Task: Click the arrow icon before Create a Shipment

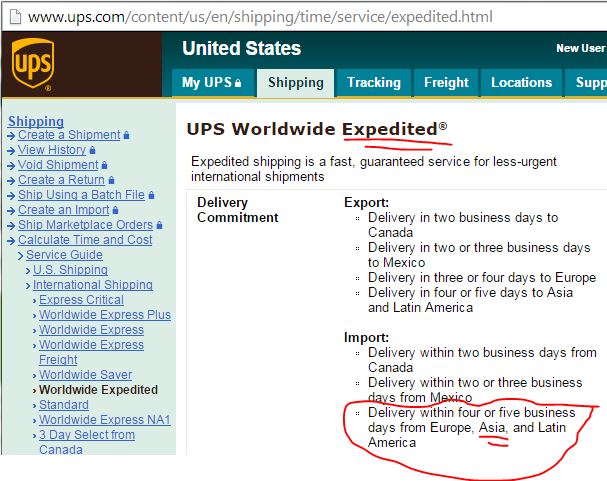Action: click(11, 136)
